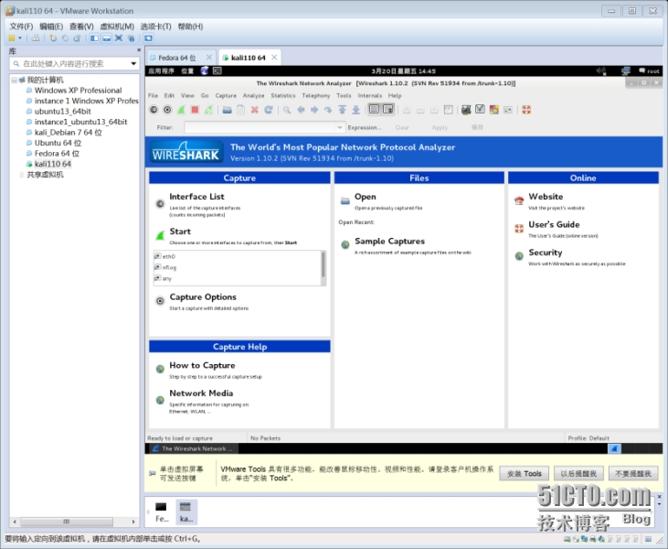Image resolution: width=668 pixels, height=549 pixels.
Task: Select kali_Debian 7 64 位 in library
Action: 68,132
